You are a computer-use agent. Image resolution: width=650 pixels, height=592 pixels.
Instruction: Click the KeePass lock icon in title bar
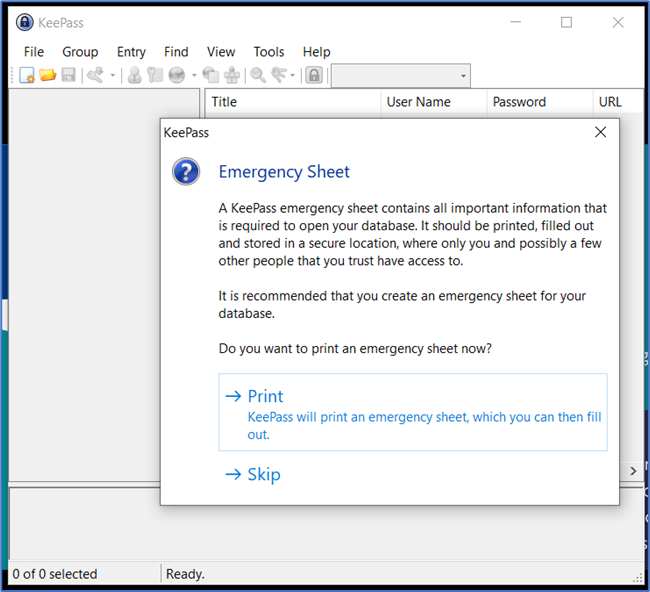point(24,22)
